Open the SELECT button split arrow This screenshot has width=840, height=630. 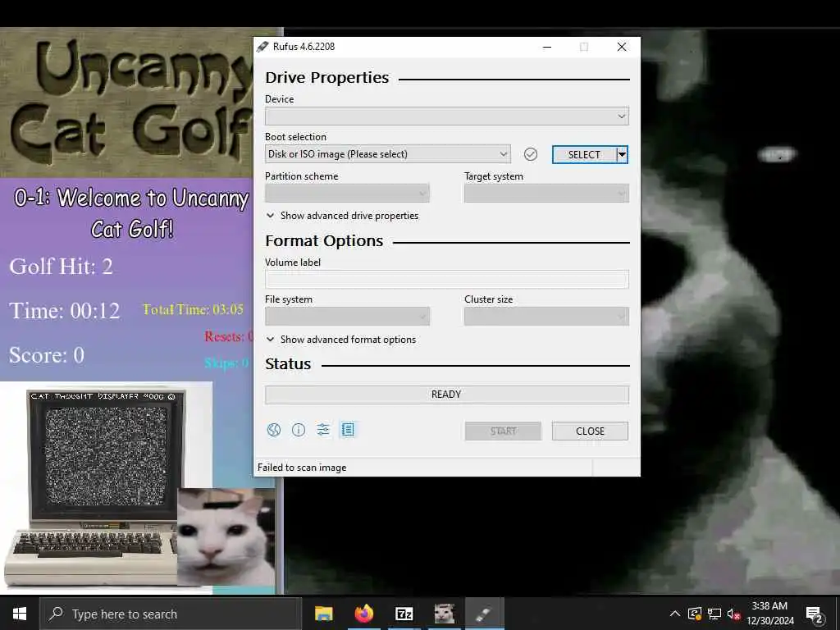point(622,154)
